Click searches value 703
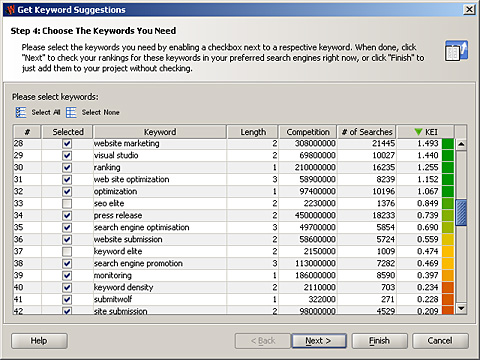This screenshot has width=480, height=360. pyautogui.click(x=388, y=288)
